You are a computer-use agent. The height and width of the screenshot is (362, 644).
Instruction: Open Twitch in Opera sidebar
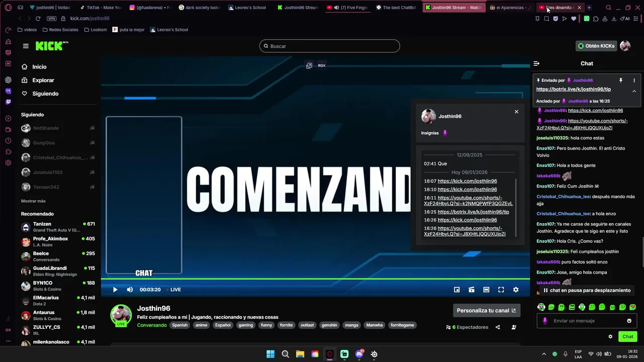pyautogui.click(x=8, y=102)
